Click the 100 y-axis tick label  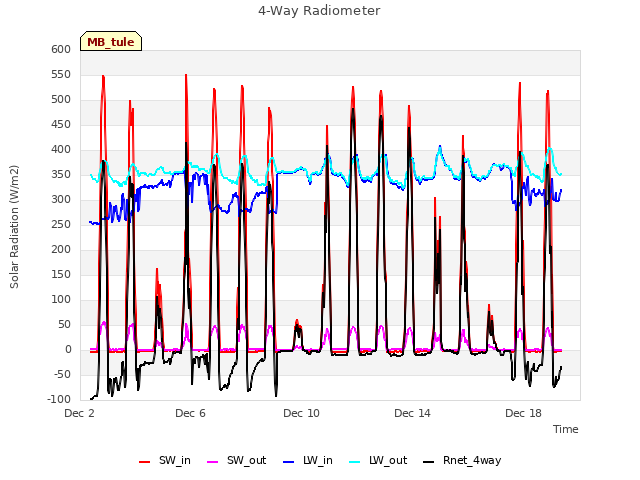[61, 300]
